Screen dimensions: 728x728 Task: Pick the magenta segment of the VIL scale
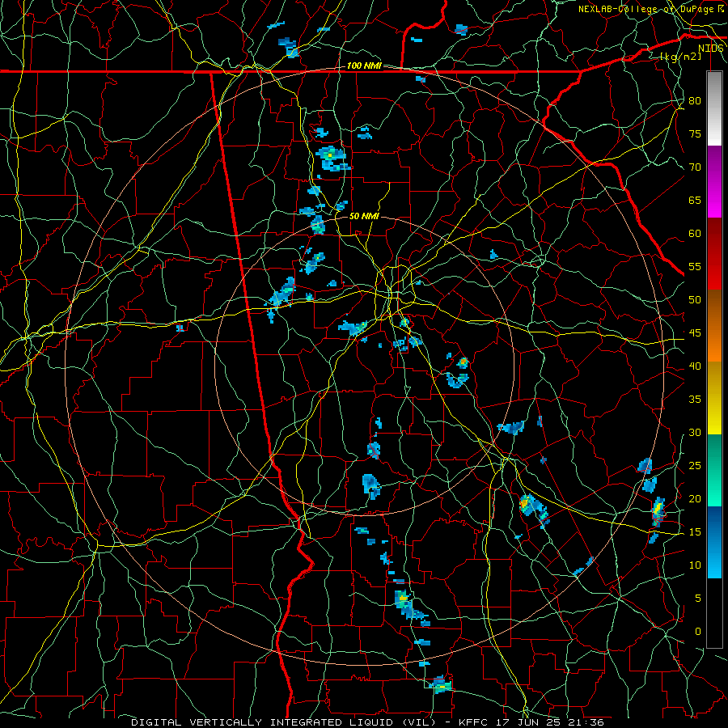pyautogui.click(x=714, y=182)
